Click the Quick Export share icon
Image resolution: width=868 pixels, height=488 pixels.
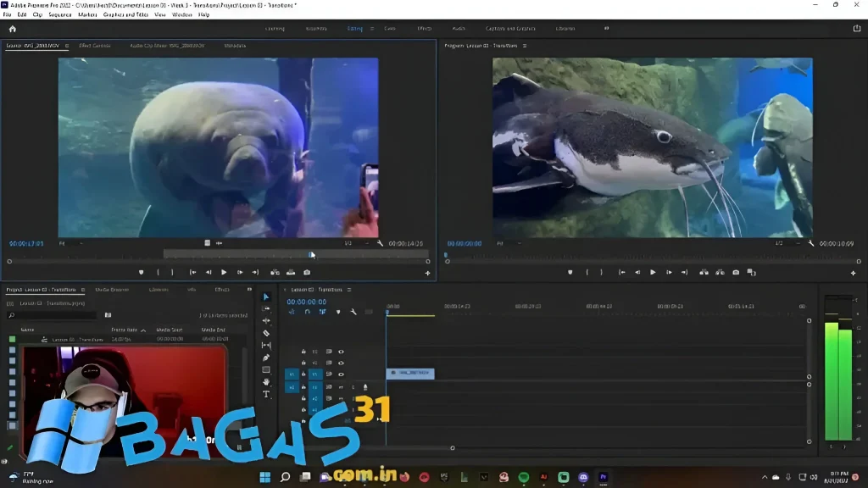pos(857,28)
